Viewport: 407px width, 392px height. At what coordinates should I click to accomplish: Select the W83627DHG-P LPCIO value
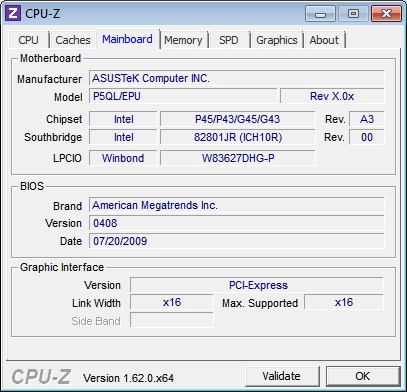[237, 158]
